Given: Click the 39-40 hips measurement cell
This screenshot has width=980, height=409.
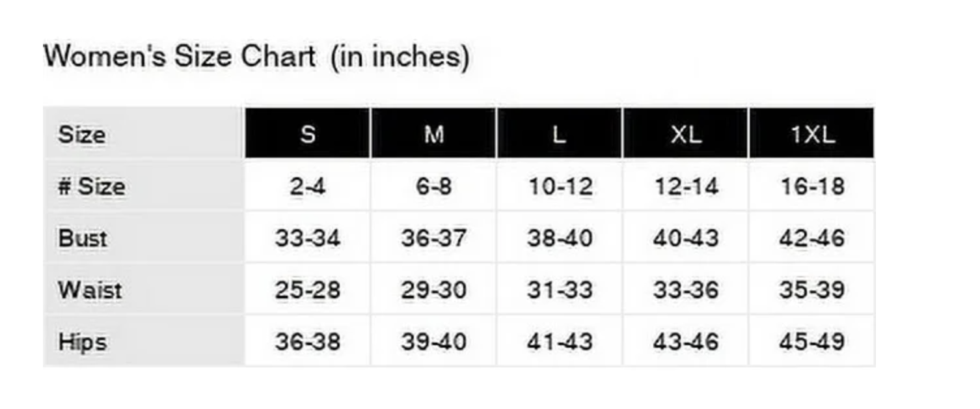Looking at the screenshot, I should coord(434,341).
